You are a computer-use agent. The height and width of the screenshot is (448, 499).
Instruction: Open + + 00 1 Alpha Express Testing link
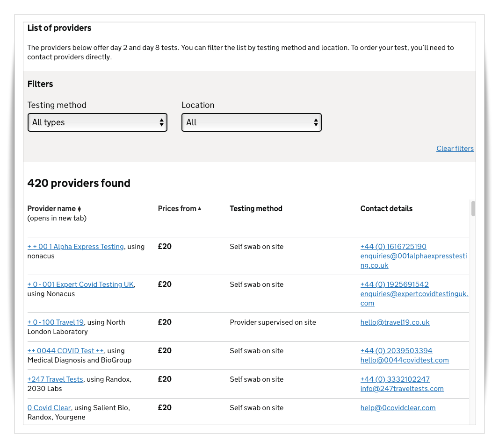coord(75,247)
